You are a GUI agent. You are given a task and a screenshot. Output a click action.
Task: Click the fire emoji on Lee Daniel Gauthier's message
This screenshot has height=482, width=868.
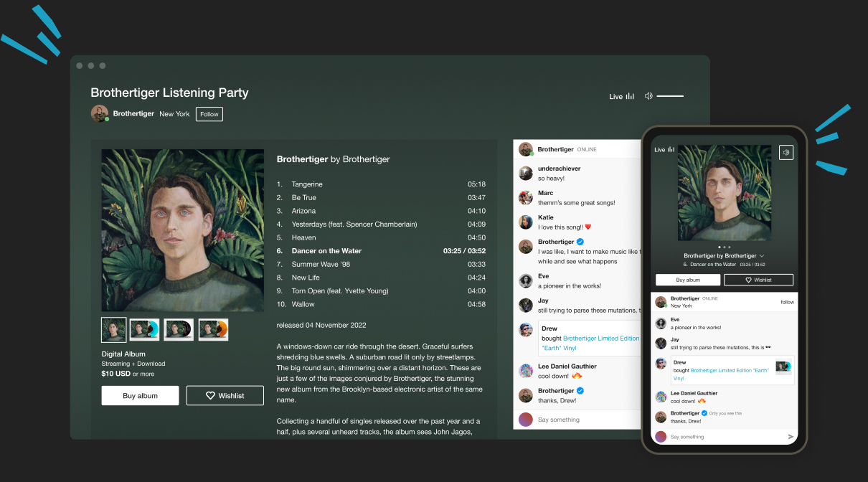point(577,376)
